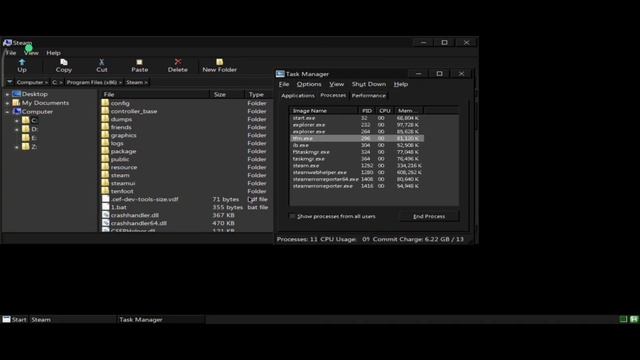Viewport: 640px width, 360px height.
Task: Click the Cut scissors toolbar icon
Action: click(x=102, y=62)
